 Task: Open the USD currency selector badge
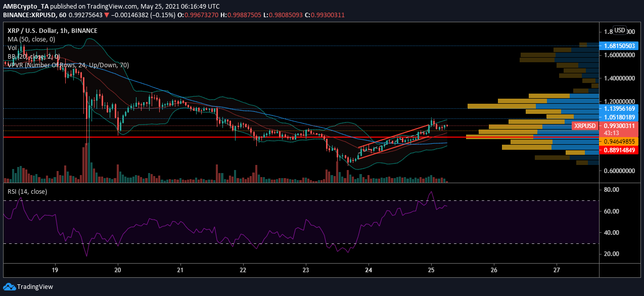(620, 29)
